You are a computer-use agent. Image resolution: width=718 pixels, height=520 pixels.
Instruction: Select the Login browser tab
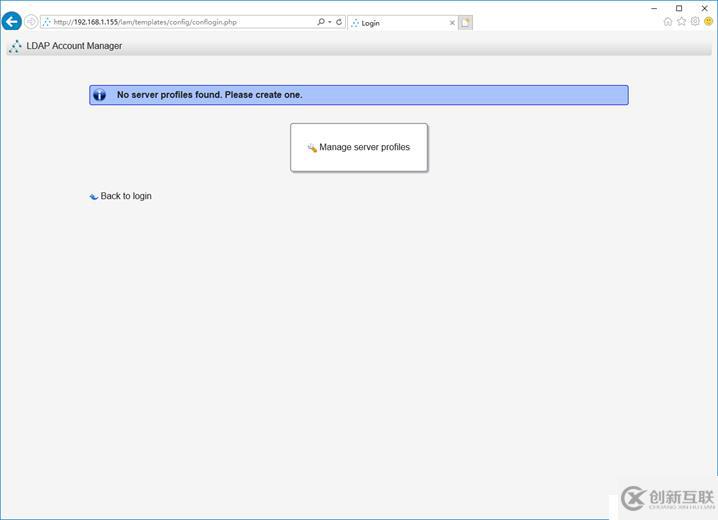(x=403, y=22)
